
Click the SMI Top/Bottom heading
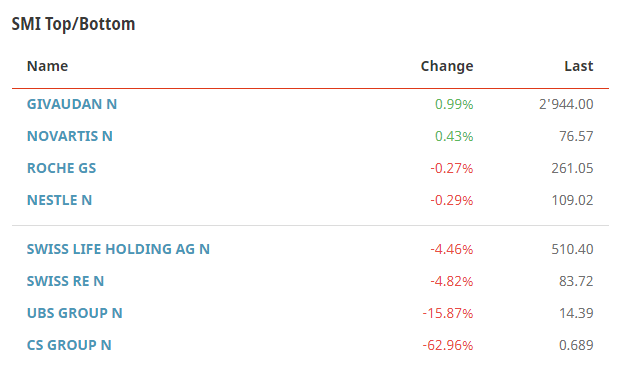[x=73, y=24]
